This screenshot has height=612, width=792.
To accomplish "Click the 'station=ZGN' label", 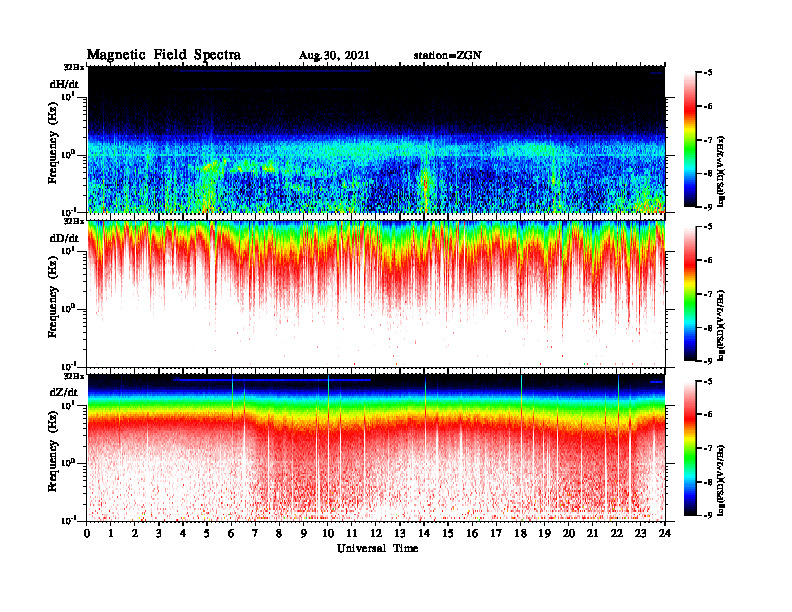I will pos(447,56).
